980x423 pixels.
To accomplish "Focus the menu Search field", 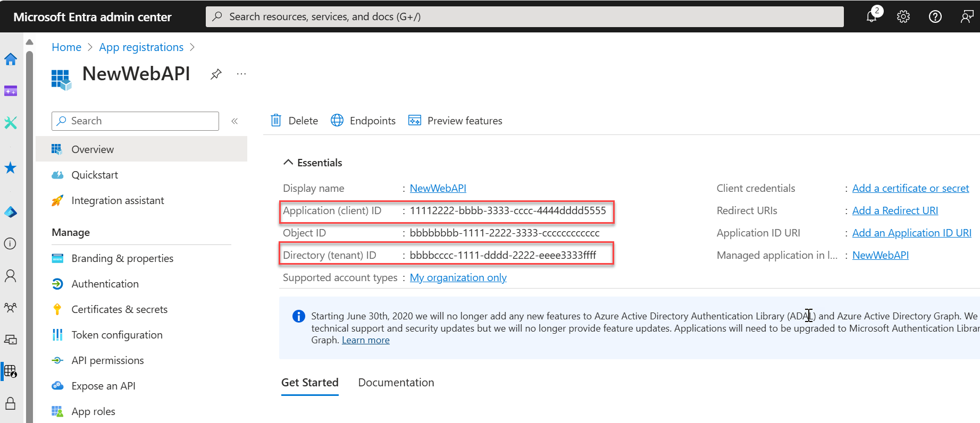I will 135,121.
